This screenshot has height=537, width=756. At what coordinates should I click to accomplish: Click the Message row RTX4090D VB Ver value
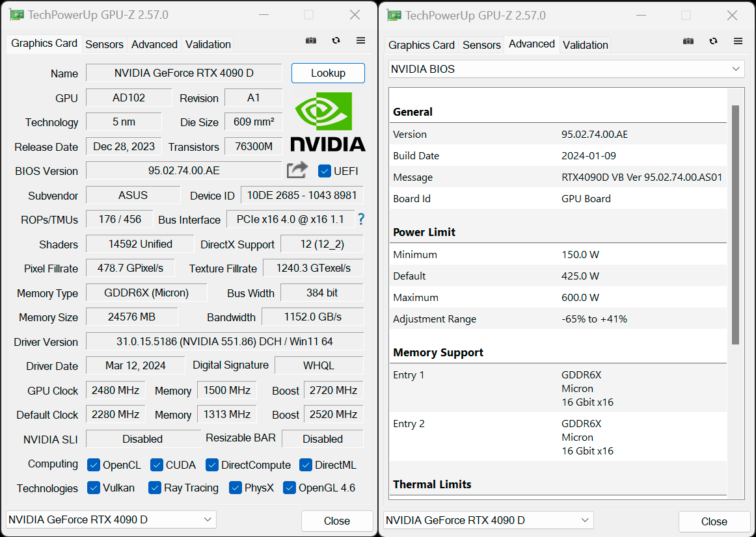(641, 177)
